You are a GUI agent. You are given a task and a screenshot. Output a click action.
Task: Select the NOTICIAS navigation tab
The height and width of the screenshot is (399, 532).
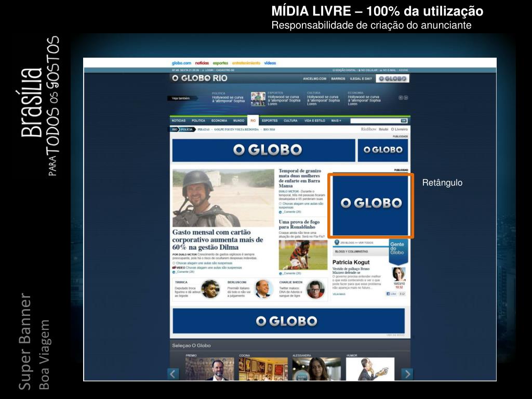179,121
